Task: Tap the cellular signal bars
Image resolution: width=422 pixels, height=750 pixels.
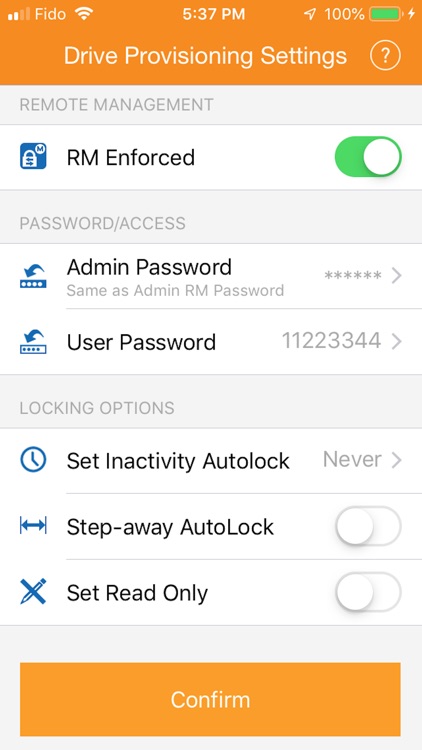Action: 19,14
